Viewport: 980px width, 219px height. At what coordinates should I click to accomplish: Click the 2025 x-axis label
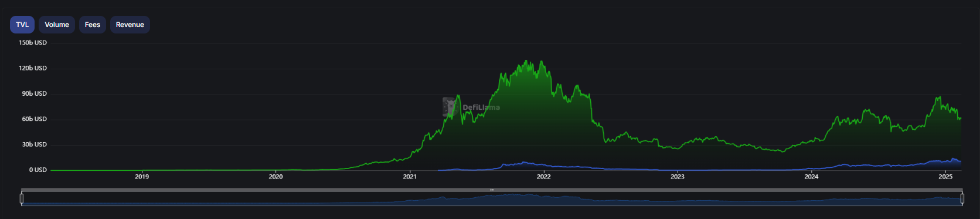(945, 176)
